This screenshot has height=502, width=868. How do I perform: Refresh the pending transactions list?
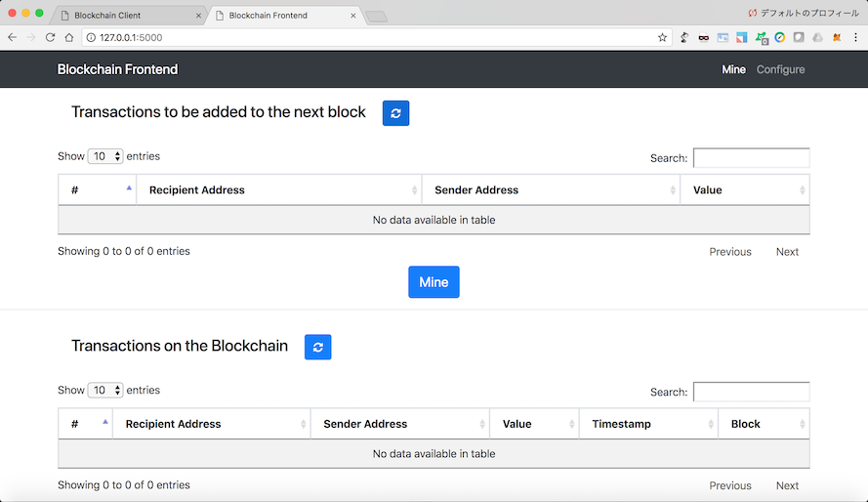[395, 113]
